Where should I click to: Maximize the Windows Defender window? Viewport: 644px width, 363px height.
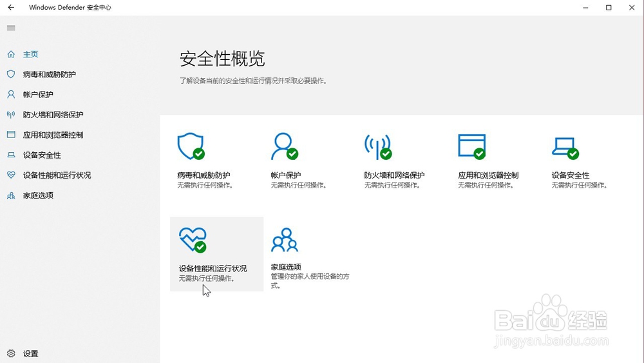[609, 7]
